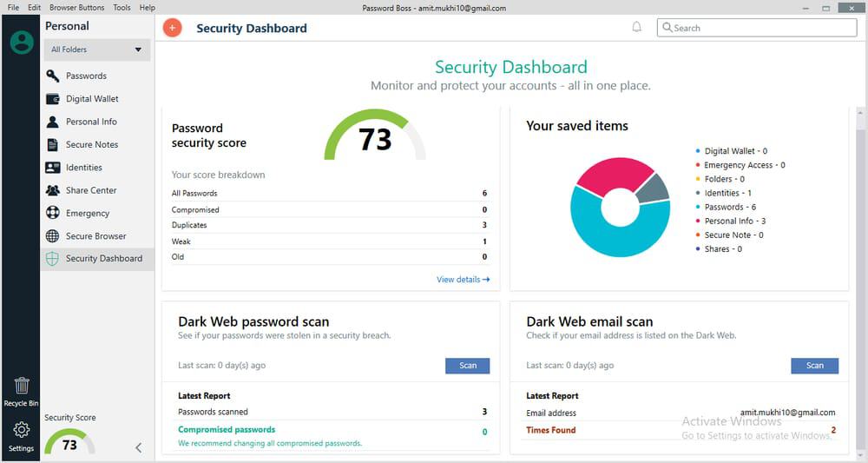
Task: Click the Security Dashboard shield icon
Action: tap(53, 259)
